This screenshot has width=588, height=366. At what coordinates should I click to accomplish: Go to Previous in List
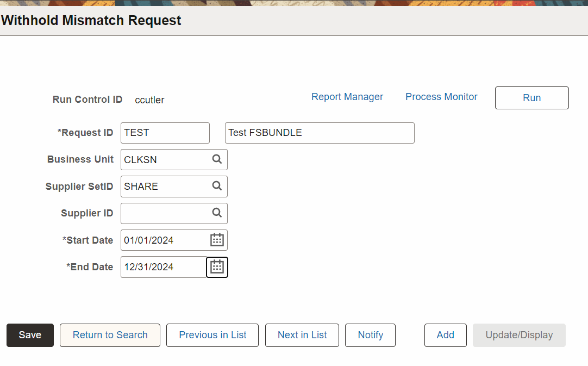(x=212, y=335)
